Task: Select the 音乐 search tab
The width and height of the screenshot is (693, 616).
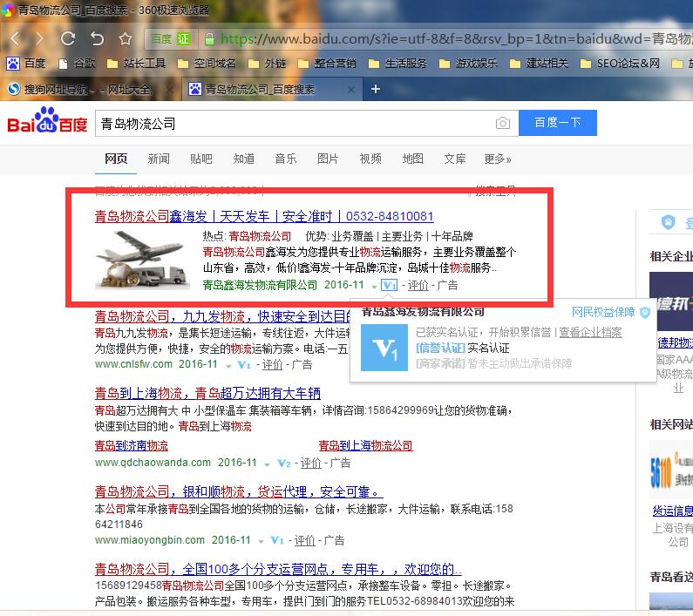Action: tap(286, 159)
